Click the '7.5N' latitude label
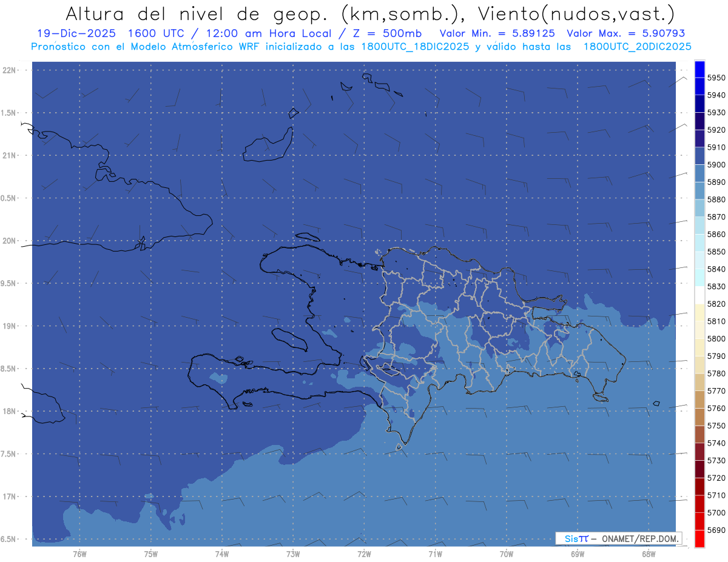Screen dimensions: 728x562 point(9,453)
